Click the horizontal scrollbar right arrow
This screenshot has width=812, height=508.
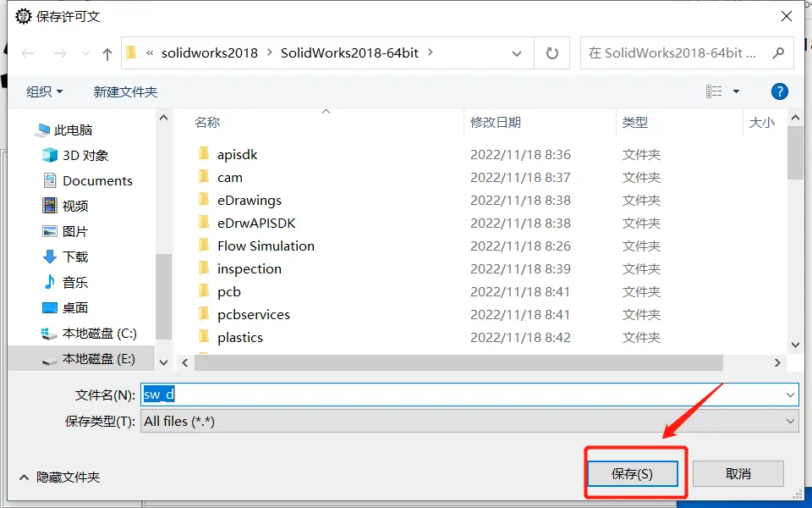coord(777,363)
